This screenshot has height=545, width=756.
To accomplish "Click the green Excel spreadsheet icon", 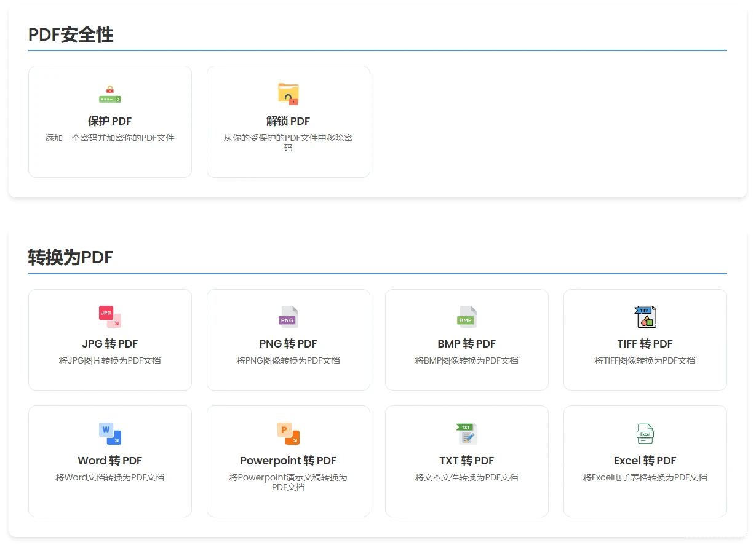I will coord(645,434).
